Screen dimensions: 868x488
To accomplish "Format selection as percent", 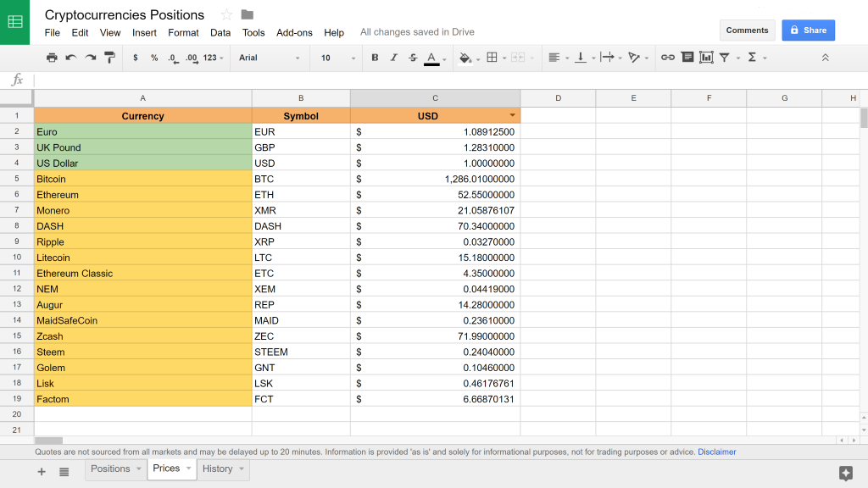I will coord(154,58).
